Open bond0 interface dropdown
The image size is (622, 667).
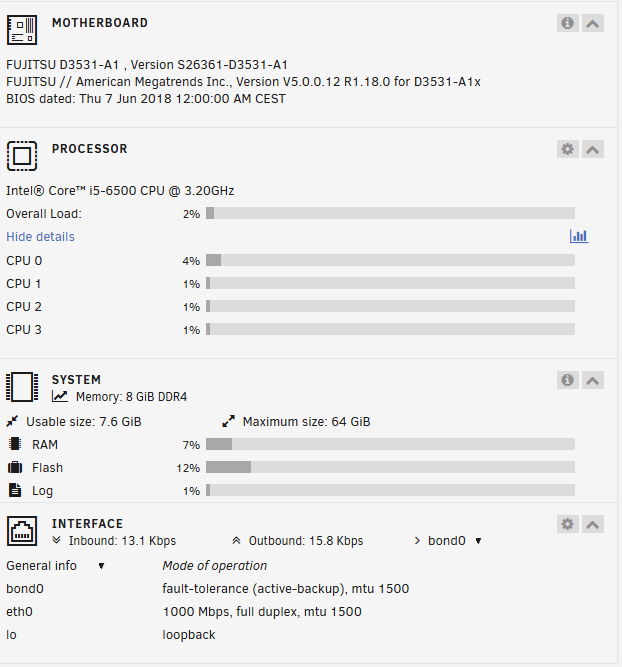coord(448,541)
